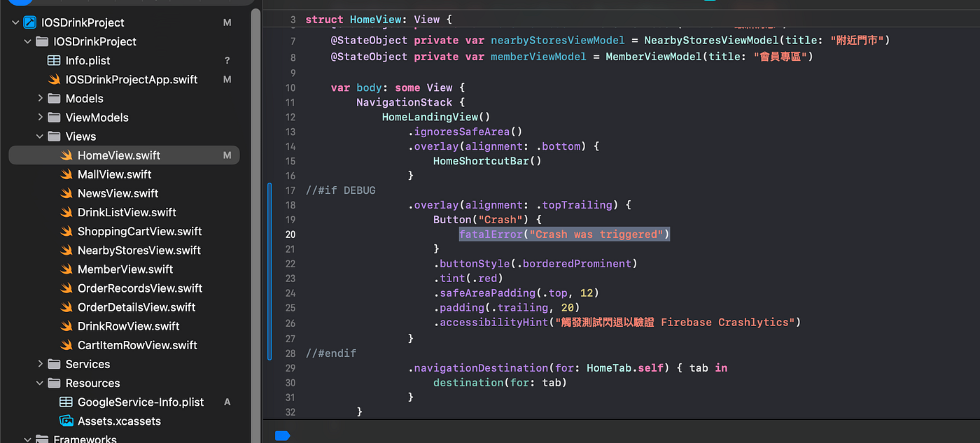Image resolution: width=980 pixels, height=443 pixels.
Task: Click the navigator vertical scrollbar
Action: [255, 224]
